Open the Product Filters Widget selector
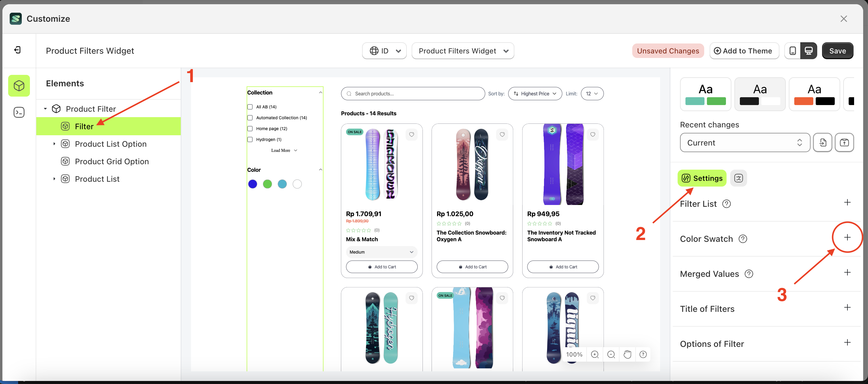The height and width of the screenshot is (384, 868). (x=463, y=50)
